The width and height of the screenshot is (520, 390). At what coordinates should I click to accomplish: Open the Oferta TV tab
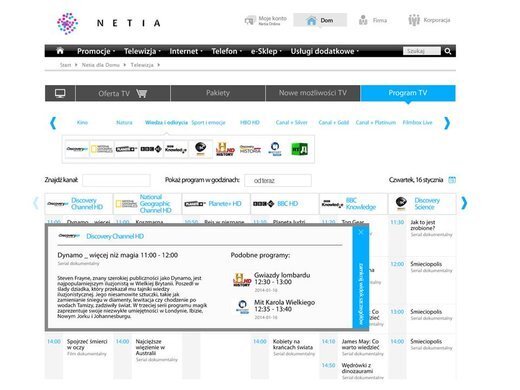(123, 93)
